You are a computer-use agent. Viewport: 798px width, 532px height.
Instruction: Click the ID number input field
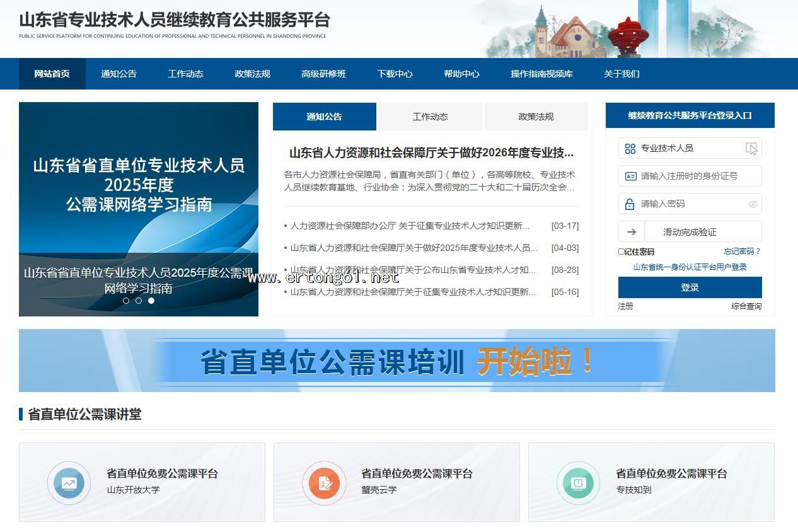click(x=697, y=176)
